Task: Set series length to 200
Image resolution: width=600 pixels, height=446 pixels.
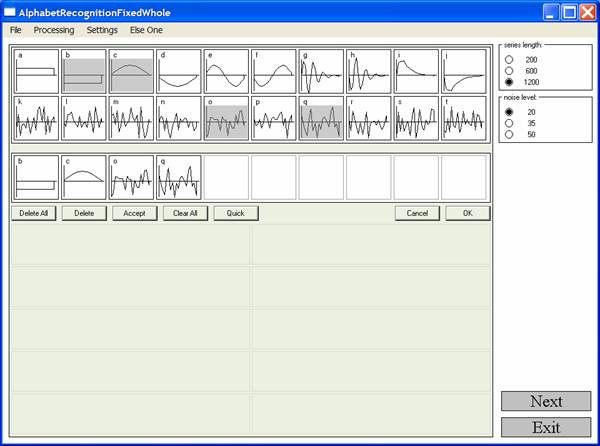Action: point(509,60)
